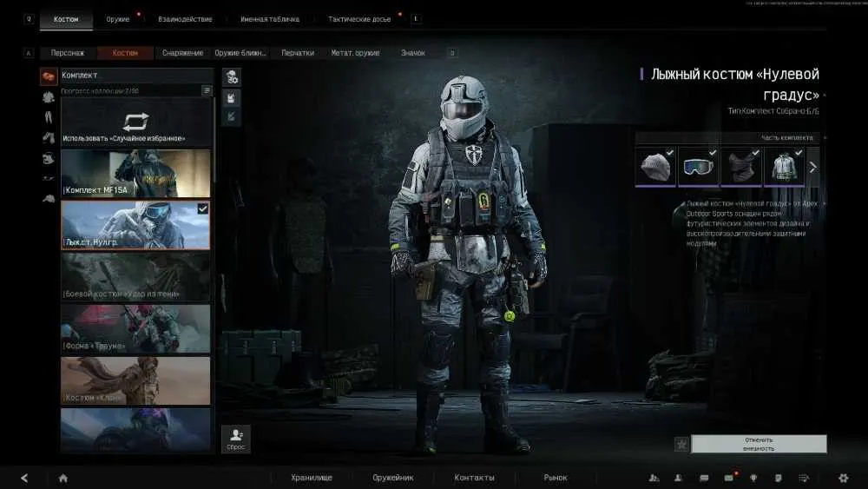Click the vest display icon beside list
This screenshot has width=868, height=489.
232,98
